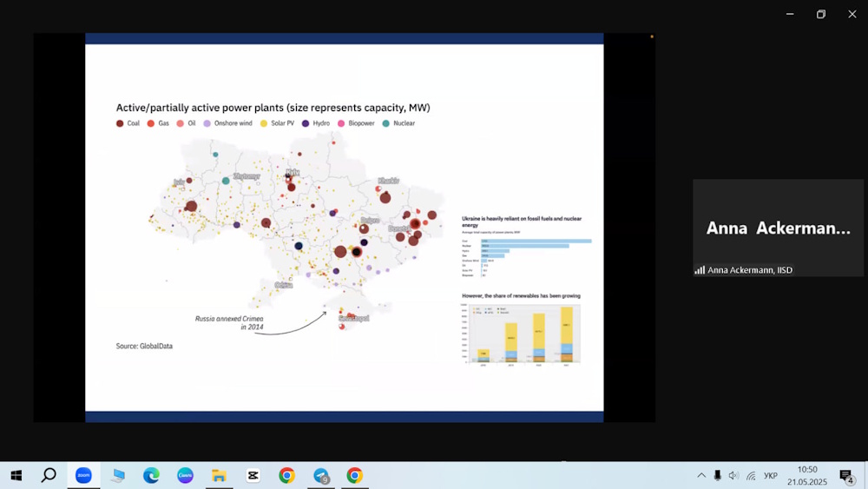Open Microsoft Edge from the taskbar
868x489 pixels.
(151, 475)
